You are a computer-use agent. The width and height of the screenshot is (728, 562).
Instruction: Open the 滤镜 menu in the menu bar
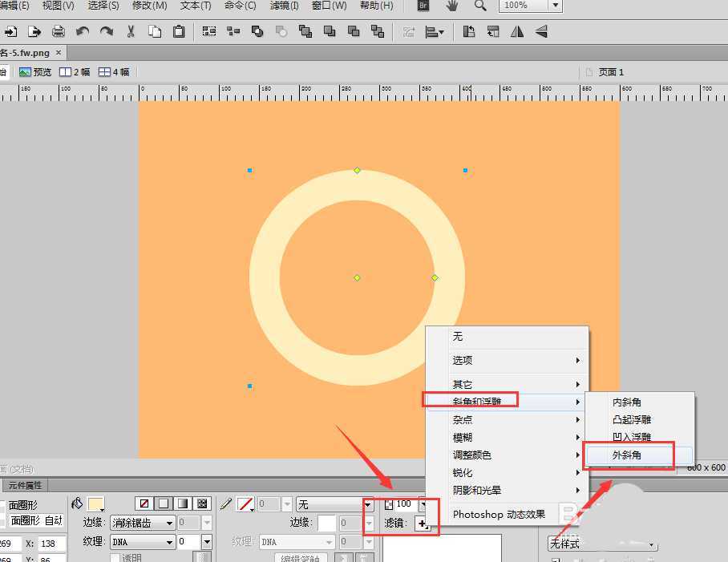[x=284, y=6]
